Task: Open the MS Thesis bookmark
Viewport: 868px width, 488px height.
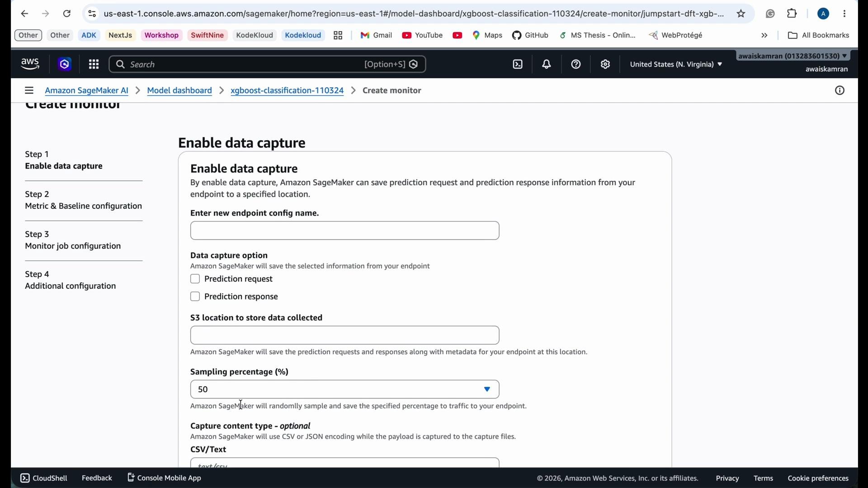Action: click(598, 35)
